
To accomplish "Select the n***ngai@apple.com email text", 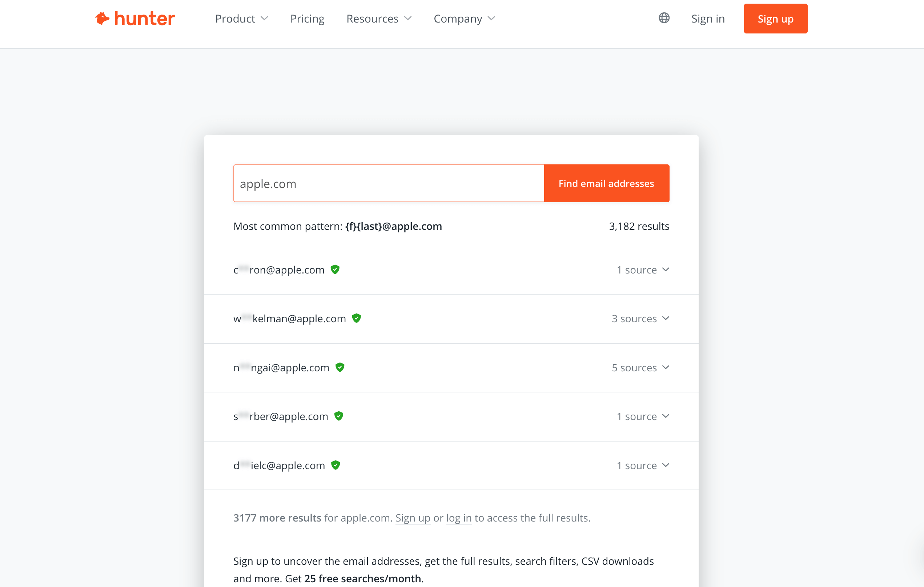I will (x=281, y=368).
